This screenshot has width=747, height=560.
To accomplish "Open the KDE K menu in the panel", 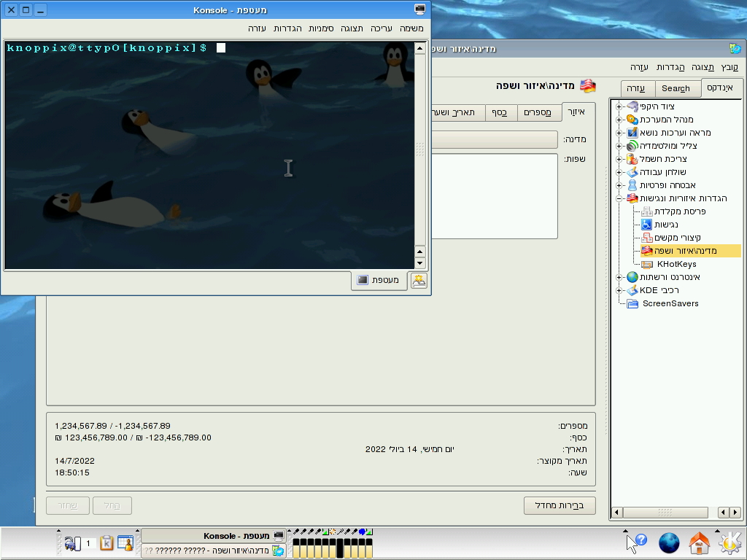I will pos(729,543).
